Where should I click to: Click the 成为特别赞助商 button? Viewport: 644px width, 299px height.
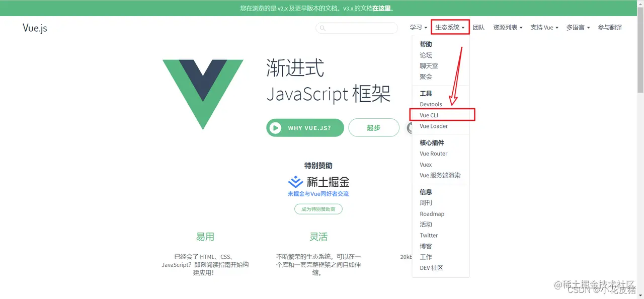click(318, 209)
